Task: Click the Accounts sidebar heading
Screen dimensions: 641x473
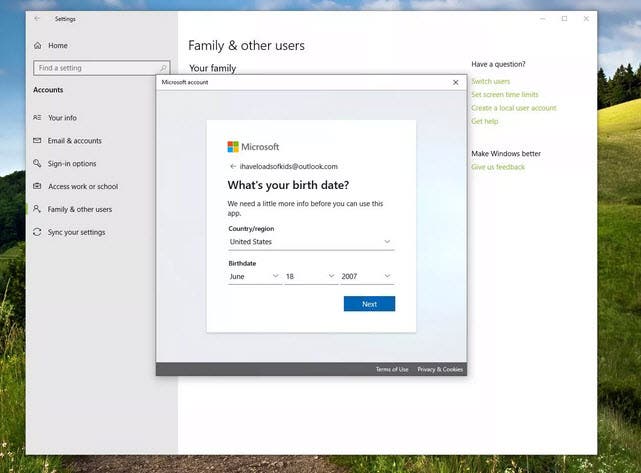Action: [x=48, y=90]
